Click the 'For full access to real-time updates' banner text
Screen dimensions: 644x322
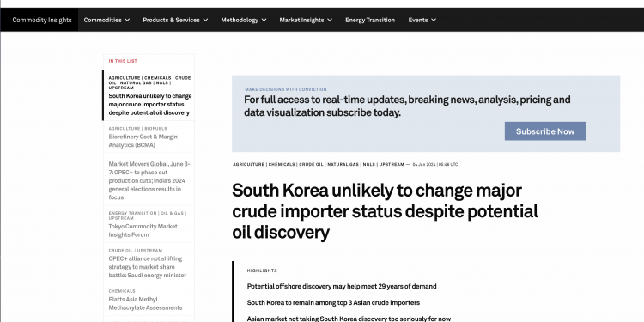[x=407, y=106]
